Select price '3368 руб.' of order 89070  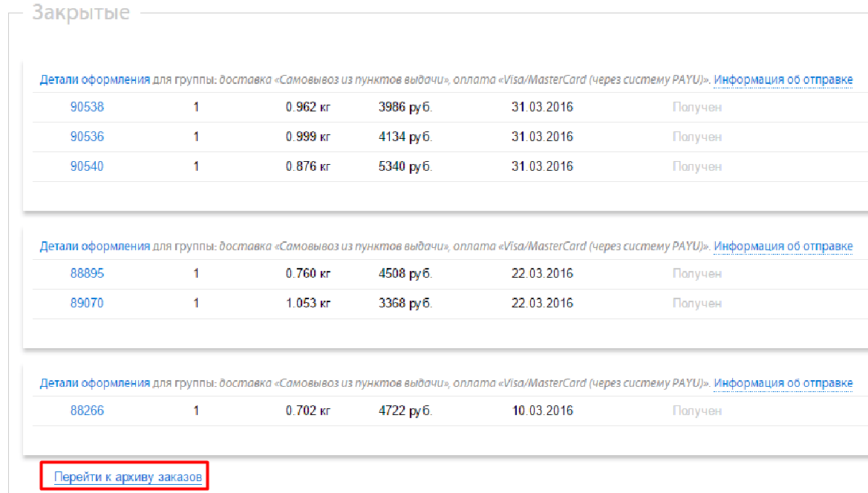pos(405,303)
